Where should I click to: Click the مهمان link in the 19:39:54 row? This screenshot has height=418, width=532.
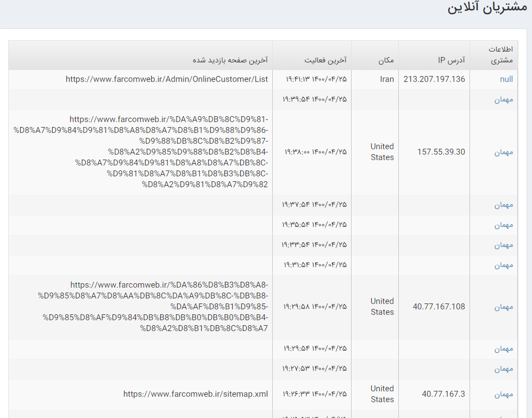[503, 100]
